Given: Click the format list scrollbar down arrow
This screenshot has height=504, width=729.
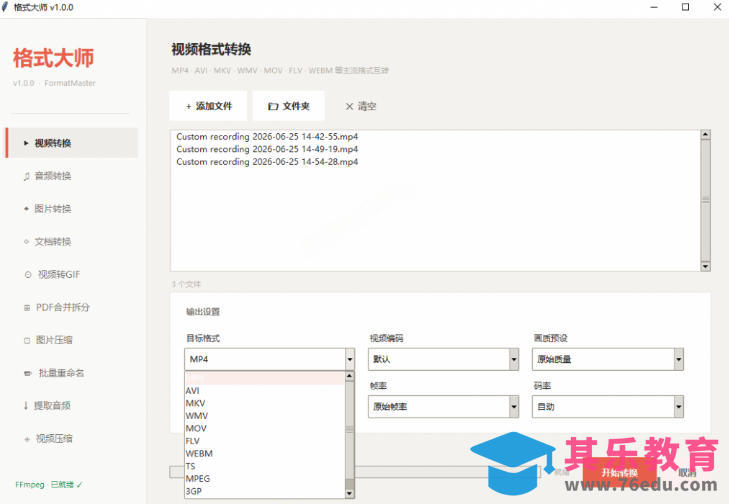Looking at the screenshot, I should point(350,493).
